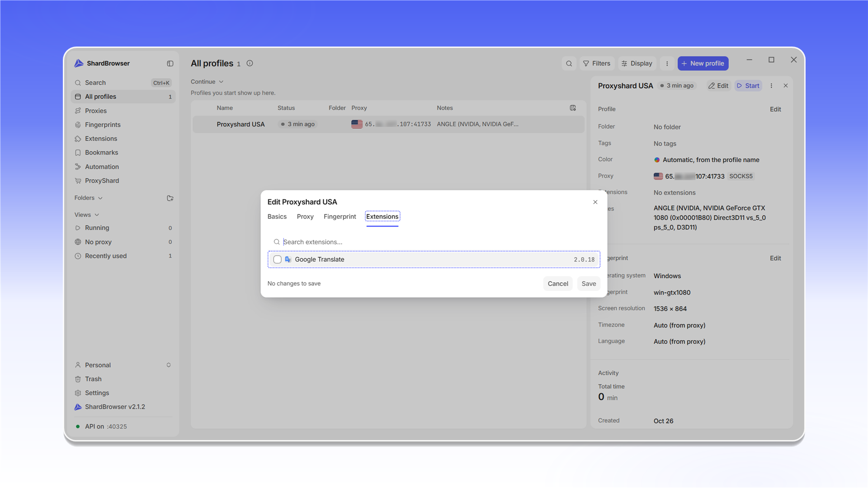Expand the Continue dropdown
The width and height of the screenshot is (868, 488).
(207, 82)
